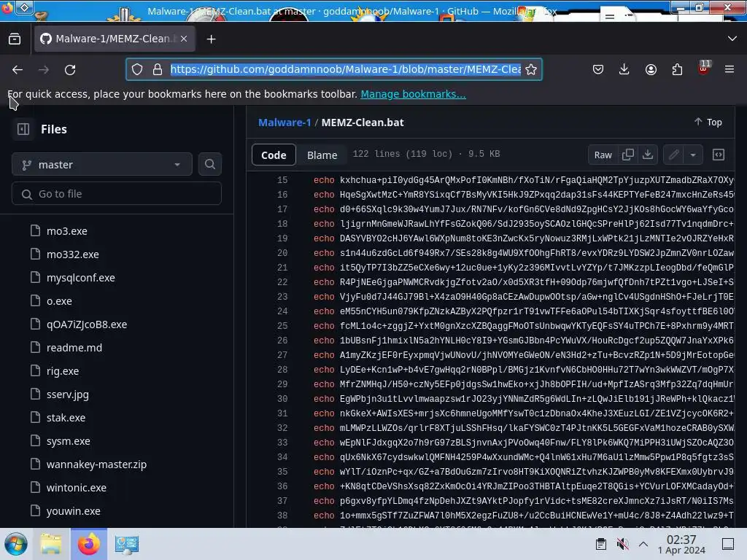Image resolution: width=747 pixels, height=560 pixels.
Task: Click the show desktop button
Action: [x=728, y=544]
